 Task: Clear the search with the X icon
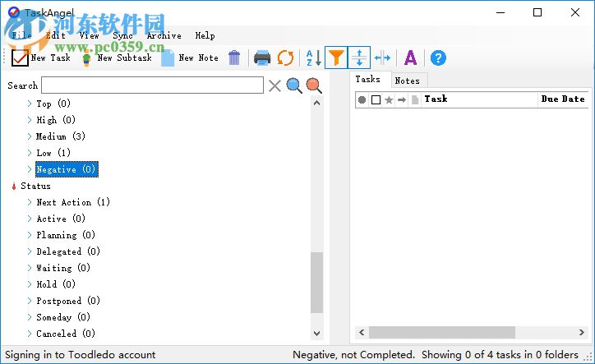click(274, 85)
